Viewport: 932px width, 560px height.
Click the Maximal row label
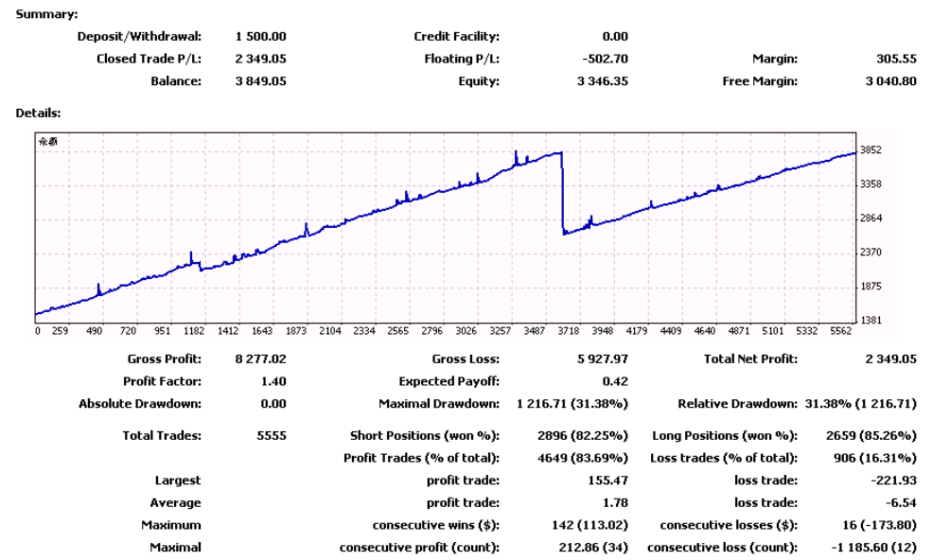[175, 548]
